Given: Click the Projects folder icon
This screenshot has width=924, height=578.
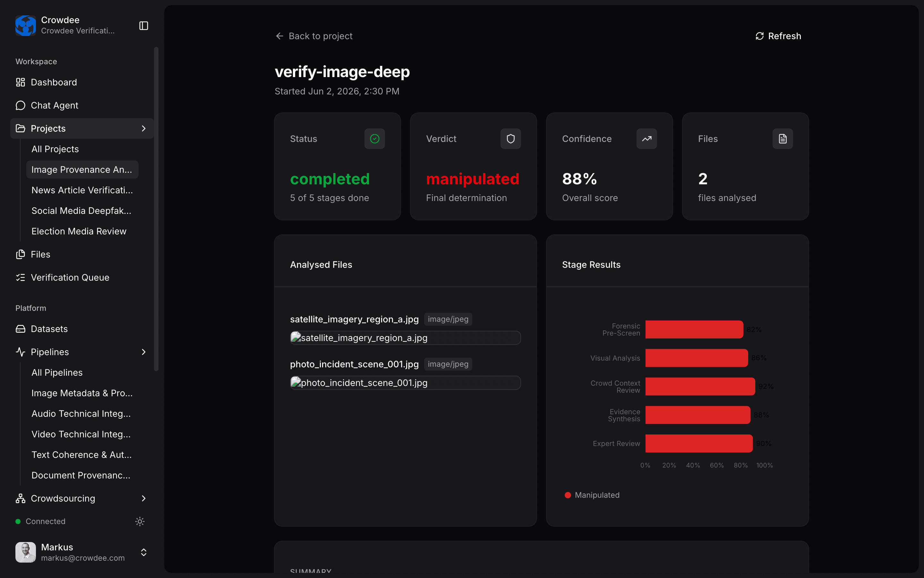Looking at the screenshot, I should point(21,128).
